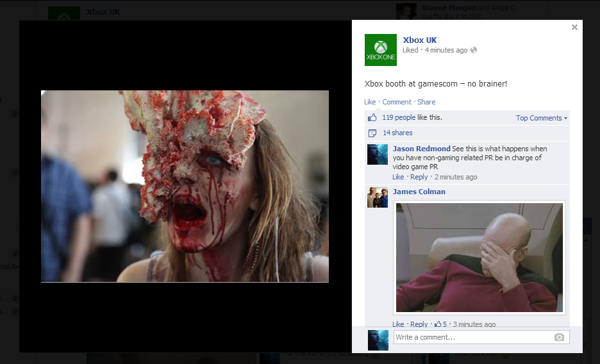View the 119 people who like this
Screen dimensions: 600x364
pyautogui.click(x=399, y=118)
